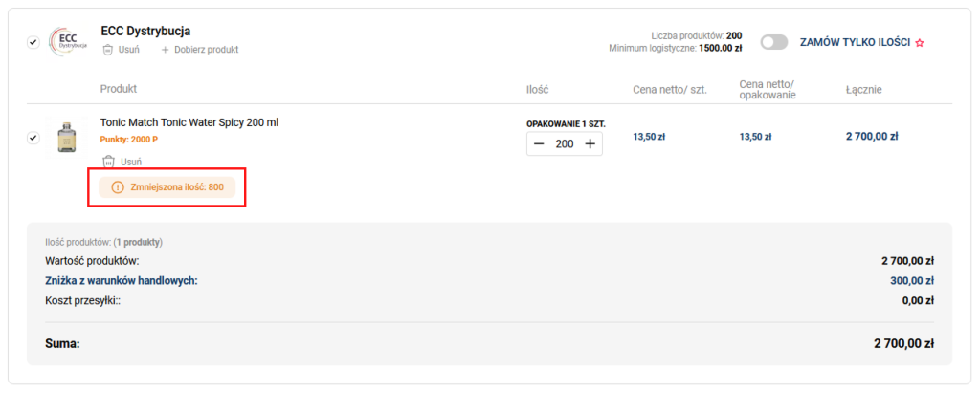980x393 pixels.
Task: Decrease quantity with the minus button
Action: tap(540, 144)
